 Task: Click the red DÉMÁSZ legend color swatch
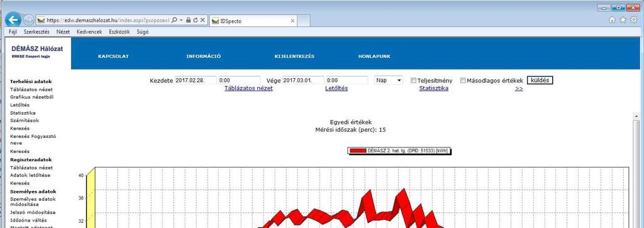coord(358,151)
